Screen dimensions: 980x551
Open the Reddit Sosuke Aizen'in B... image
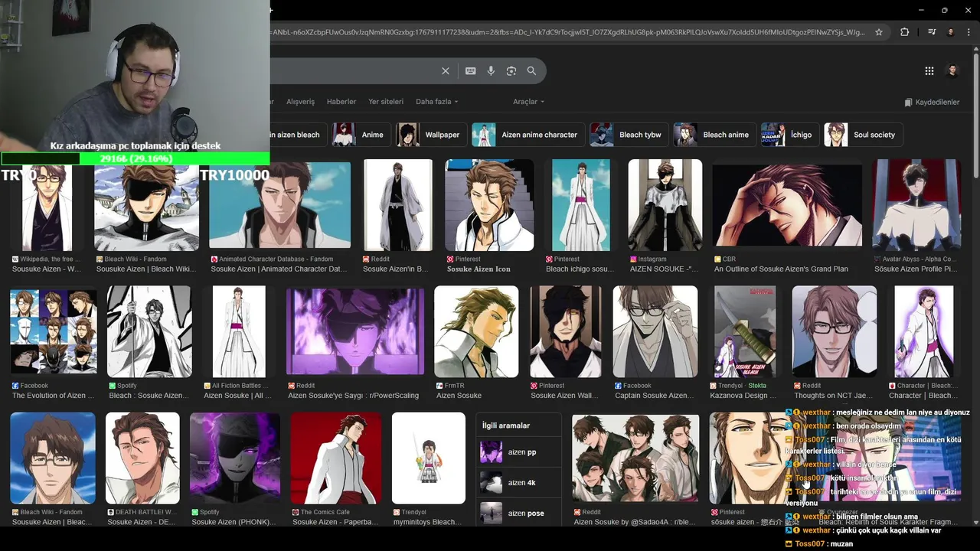(398, 205)
